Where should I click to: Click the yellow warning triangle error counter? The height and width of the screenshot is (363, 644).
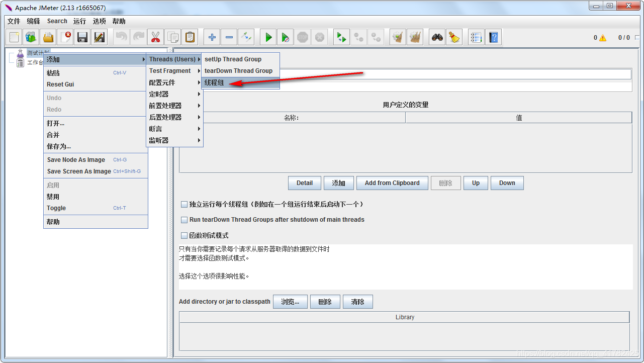pos(603,38)
